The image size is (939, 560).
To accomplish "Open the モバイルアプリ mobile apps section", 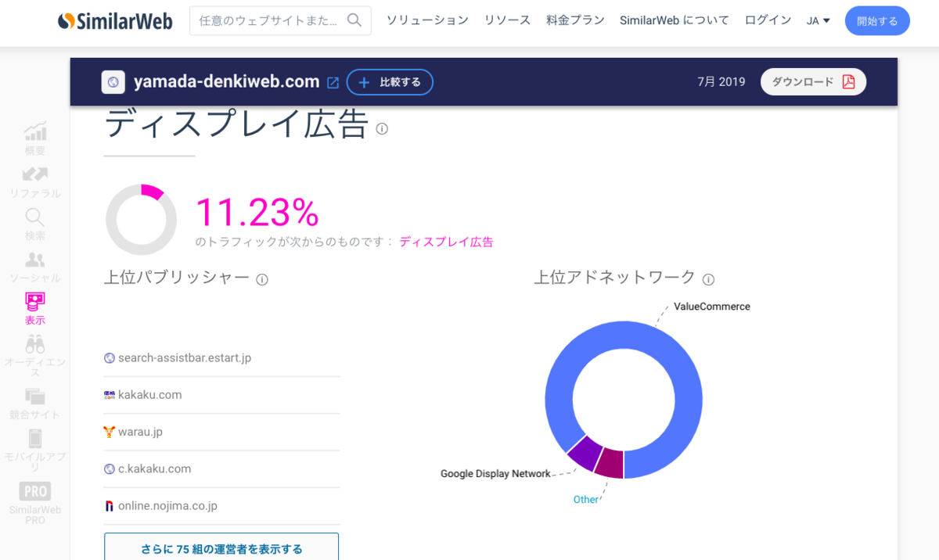I will [x=34, y=448].
